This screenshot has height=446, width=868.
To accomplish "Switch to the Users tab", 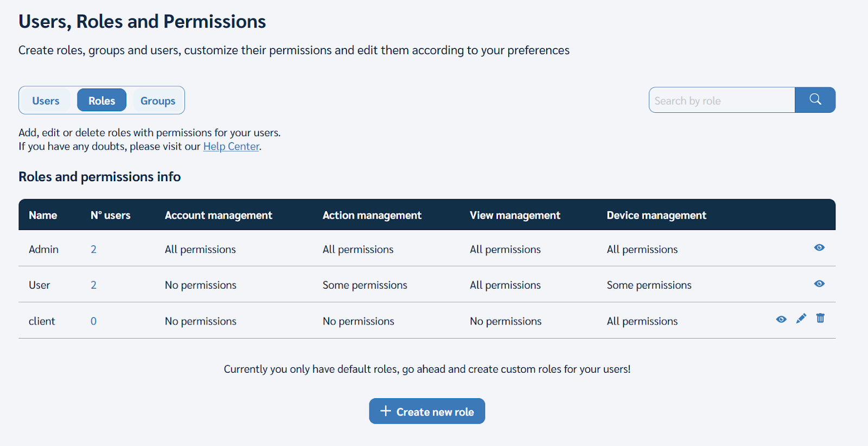I will pos(46,101).
